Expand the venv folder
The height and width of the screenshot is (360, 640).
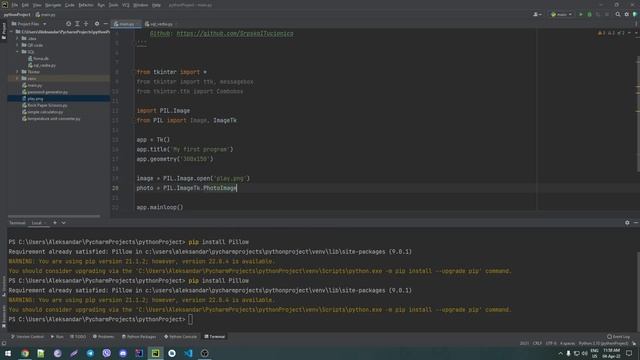tap(18, 78)
